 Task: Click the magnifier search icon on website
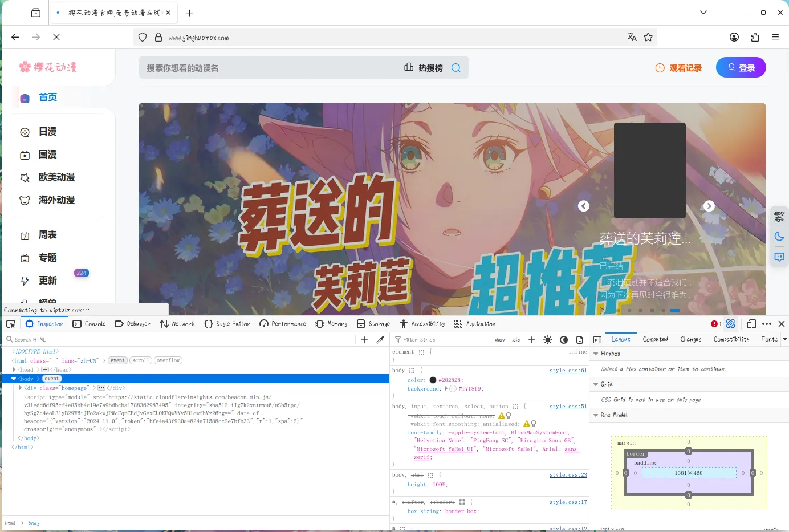point(456,68)
